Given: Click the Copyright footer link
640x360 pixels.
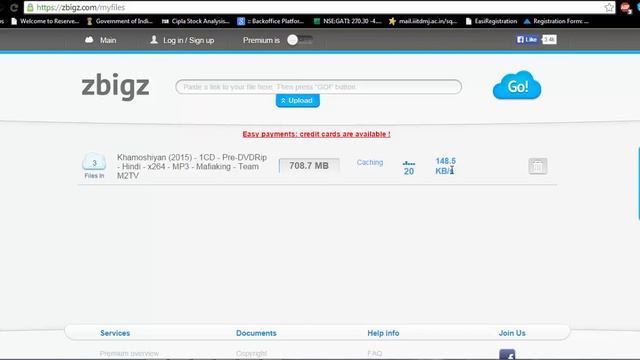Looking at the screenshot, I should coord(251,353).
